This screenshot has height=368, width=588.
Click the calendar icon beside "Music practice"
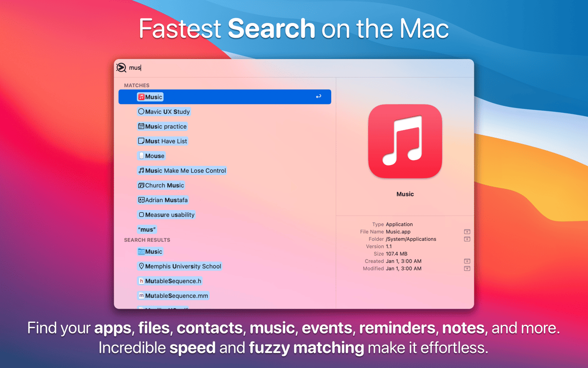pyautogui.click(x=142, y=126)
